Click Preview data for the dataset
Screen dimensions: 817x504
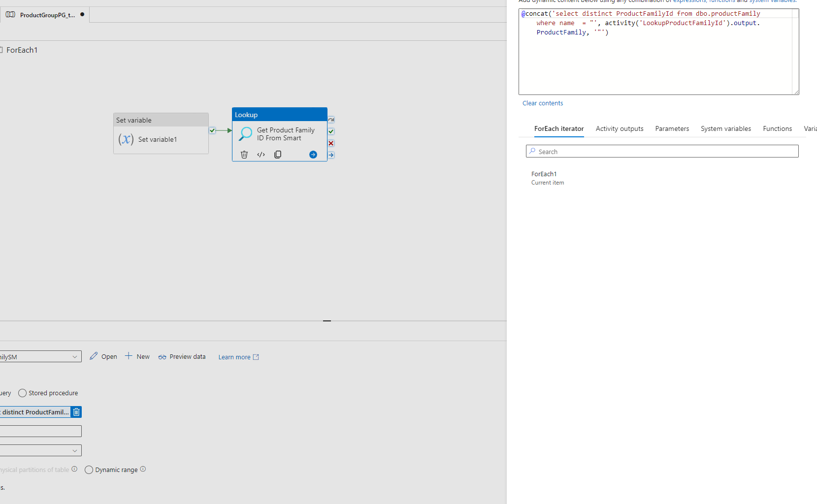point(182,356)
